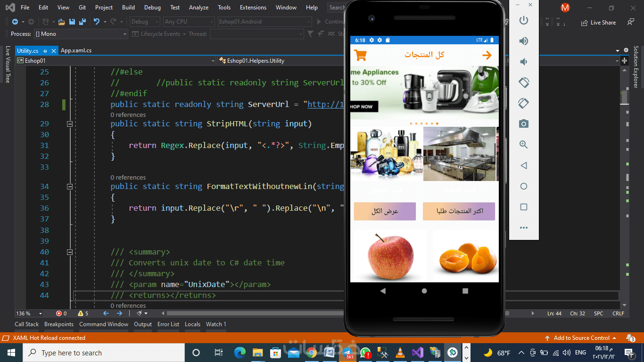The height and width of the screenshot is (362, 644).
Task: Rotate emulator left
Action: [x=523, y=82]
